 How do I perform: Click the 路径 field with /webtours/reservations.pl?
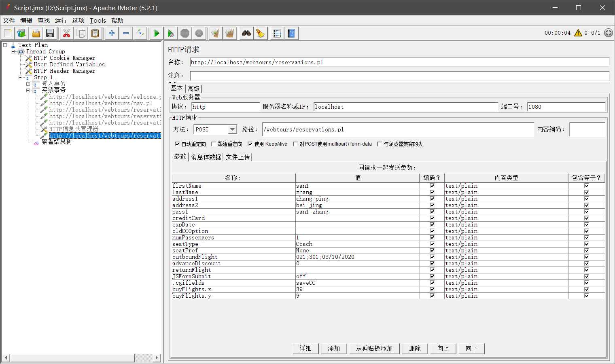pos(398,129)
